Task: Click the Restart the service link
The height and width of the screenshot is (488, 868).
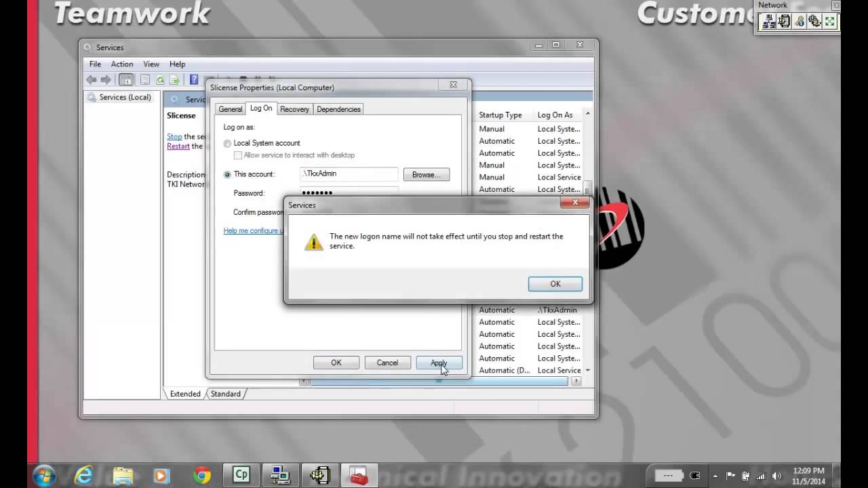Action: point(178,146)
